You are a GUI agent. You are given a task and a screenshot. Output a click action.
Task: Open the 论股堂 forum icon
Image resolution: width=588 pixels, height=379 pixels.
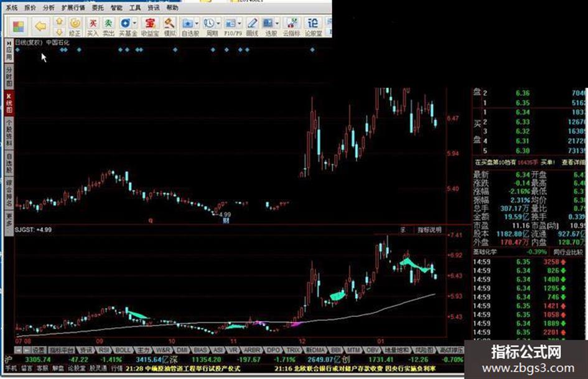pyautogui.click(x=313, y=27)
